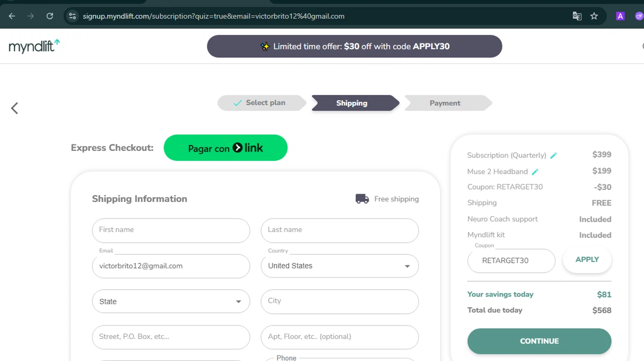
Task: Click the free shipping truck icon
Action: coord(362,199)
